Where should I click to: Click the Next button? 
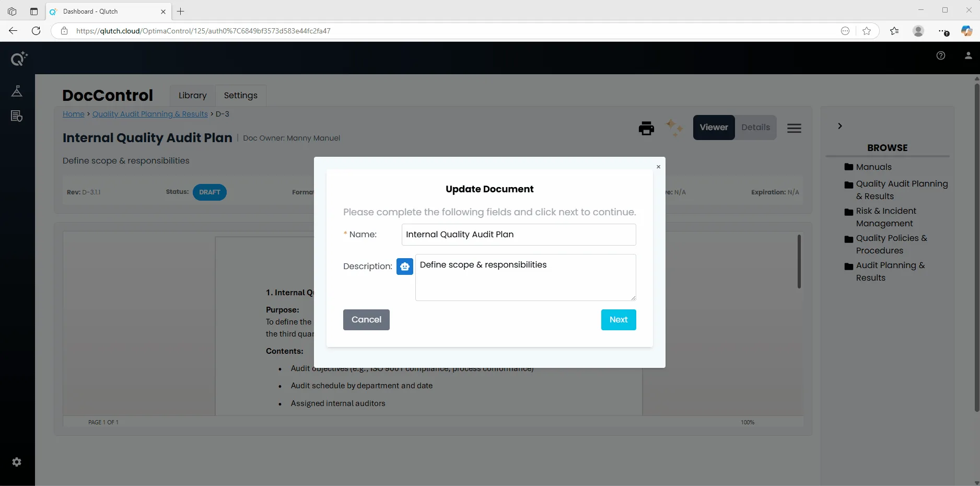tap(619, 320)
